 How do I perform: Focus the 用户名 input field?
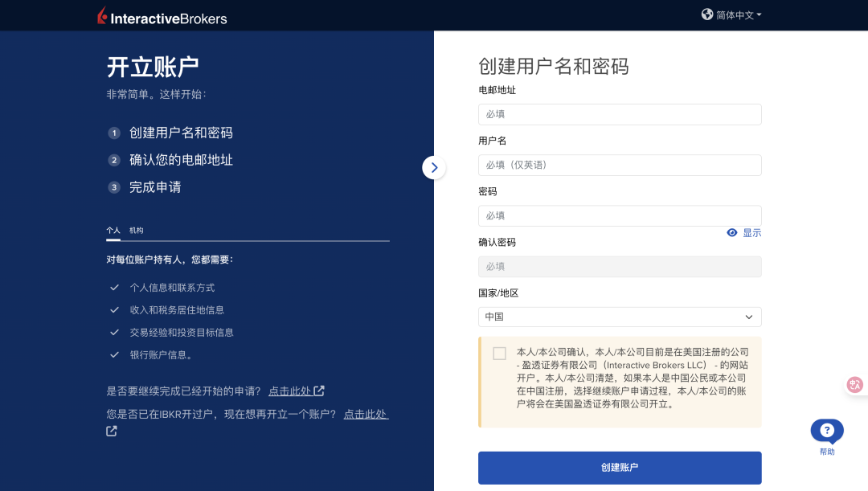pyautogui.click(x=620, y=165)
